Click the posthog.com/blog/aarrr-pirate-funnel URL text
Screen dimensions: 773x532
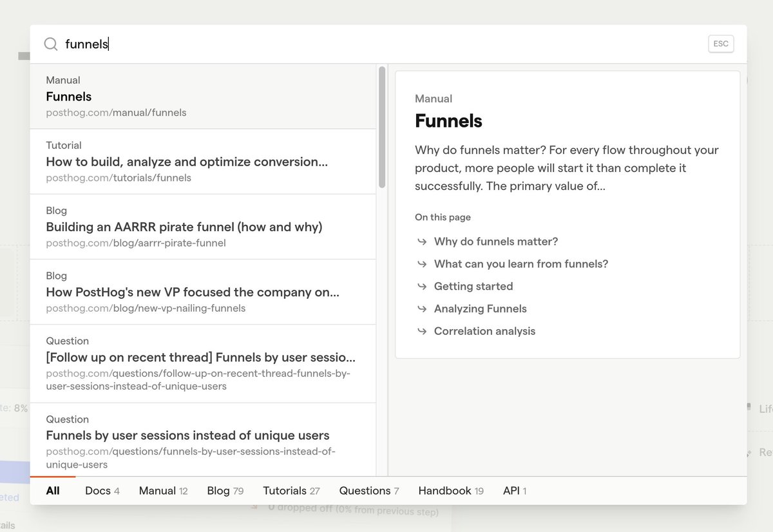point(136,243)
